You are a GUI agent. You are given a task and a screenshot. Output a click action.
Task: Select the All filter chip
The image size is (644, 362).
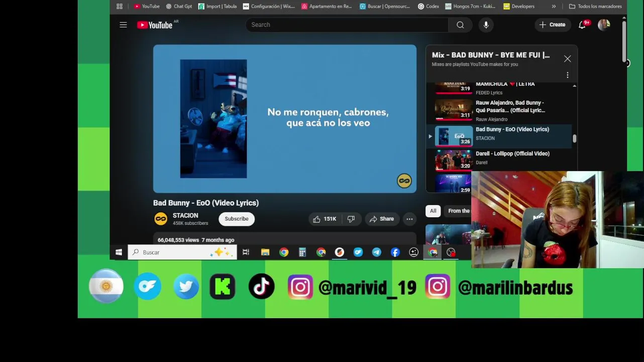[x=433, y=211]
